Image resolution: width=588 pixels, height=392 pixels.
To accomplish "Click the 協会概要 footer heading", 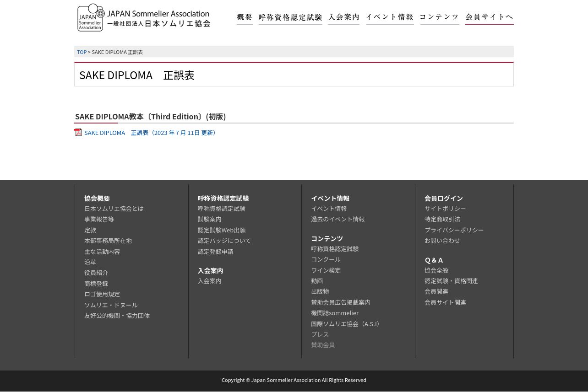I will [97, 199].
